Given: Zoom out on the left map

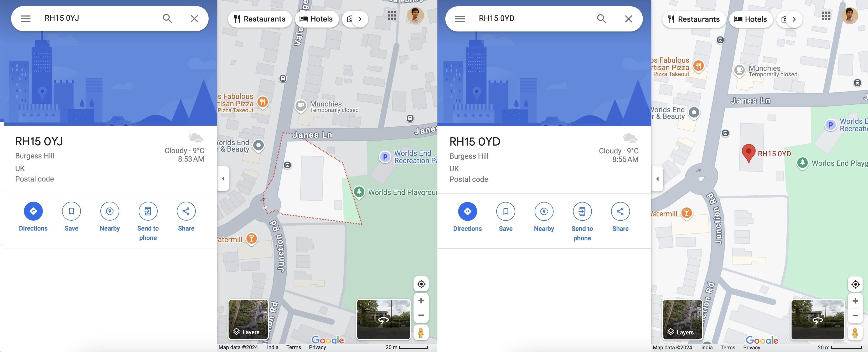Looking at the screenshot, I should click(x=421, y=315).
